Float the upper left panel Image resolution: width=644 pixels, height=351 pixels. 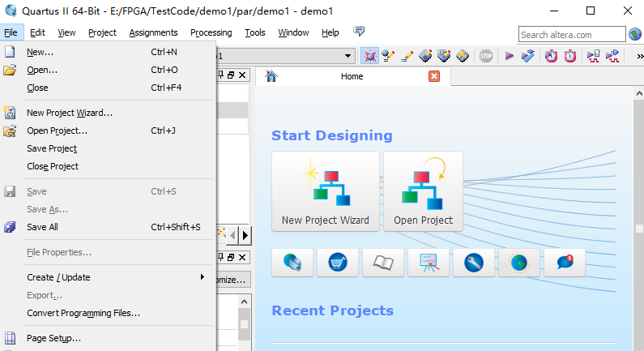pos(231,75)
